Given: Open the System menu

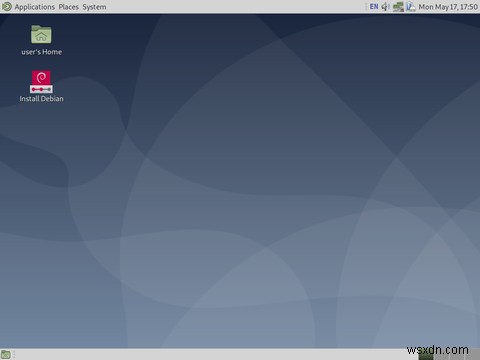Looking at the screenshot, I should point(94,7).
